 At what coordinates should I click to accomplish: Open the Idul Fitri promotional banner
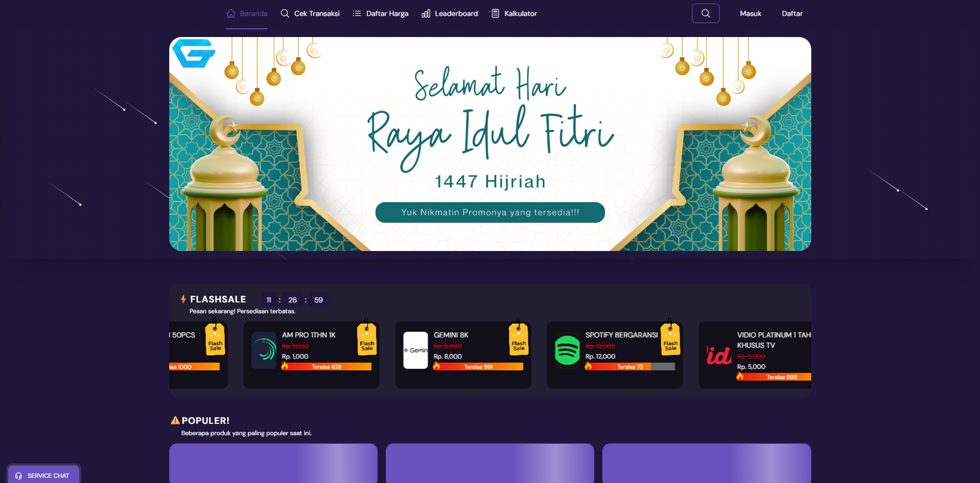pyautogui.click(x=490, y=144)
